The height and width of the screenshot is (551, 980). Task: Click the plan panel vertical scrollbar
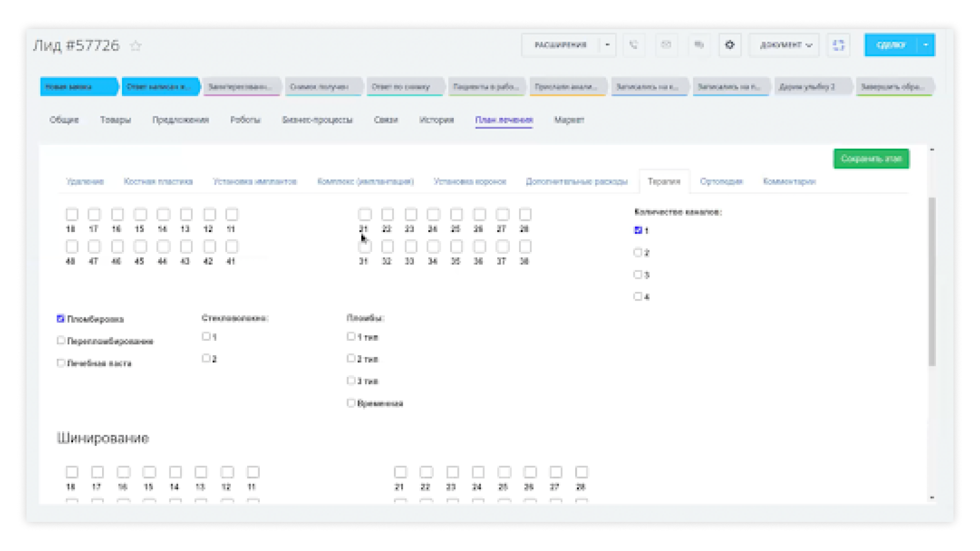(932, 281)
